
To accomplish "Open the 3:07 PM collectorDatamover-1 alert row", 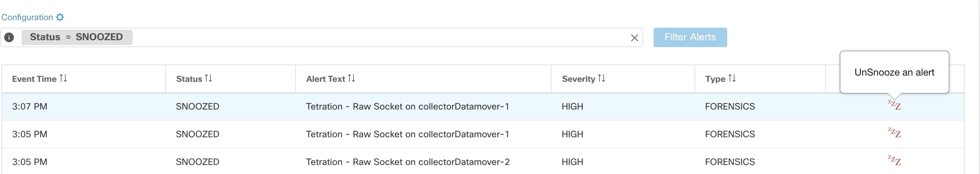I will click(407, 106).
